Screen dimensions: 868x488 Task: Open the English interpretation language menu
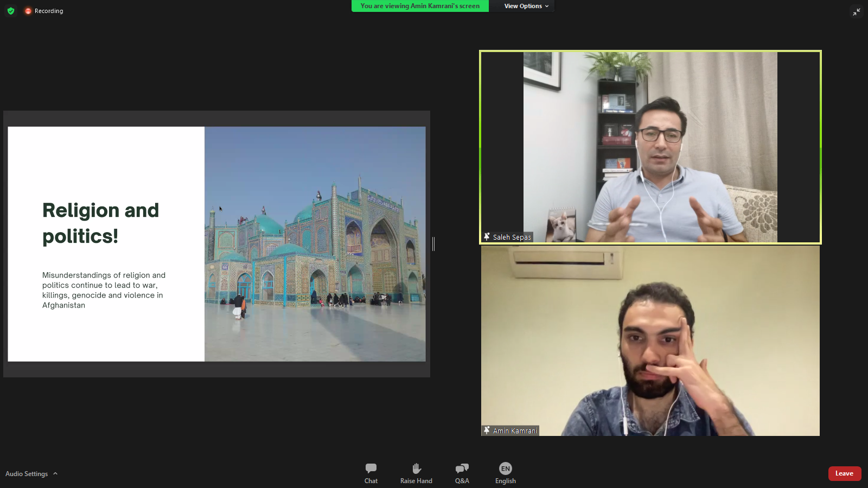tap(505, 473)
